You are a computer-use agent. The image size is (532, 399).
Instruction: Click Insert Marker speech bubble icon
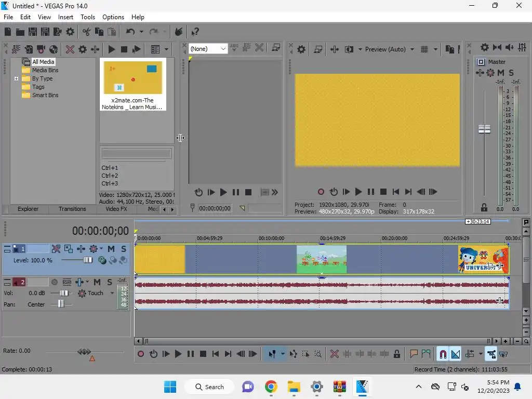[x=414, y=354]
